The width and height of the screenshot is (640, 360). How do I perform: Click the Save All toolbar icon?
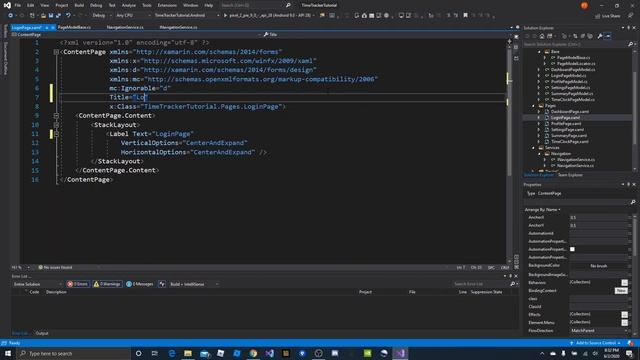click(x=58, y=16)
